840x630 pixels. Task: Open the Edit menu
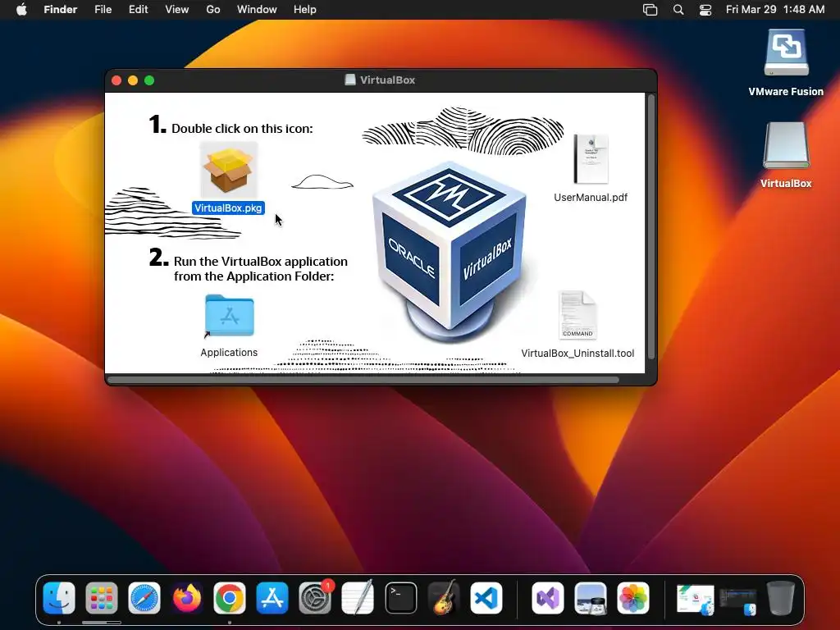[138, 10]
